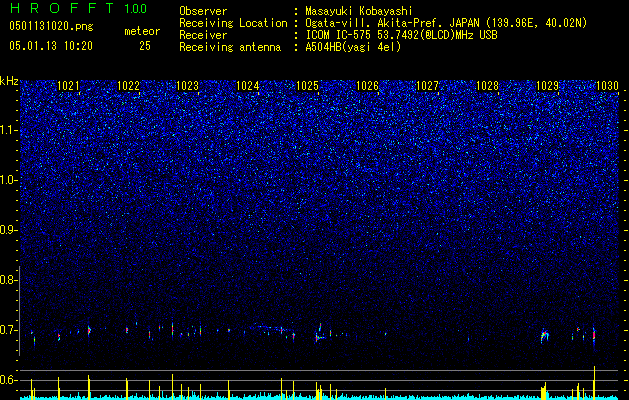Click time marker 1025

tap(308, 86)
